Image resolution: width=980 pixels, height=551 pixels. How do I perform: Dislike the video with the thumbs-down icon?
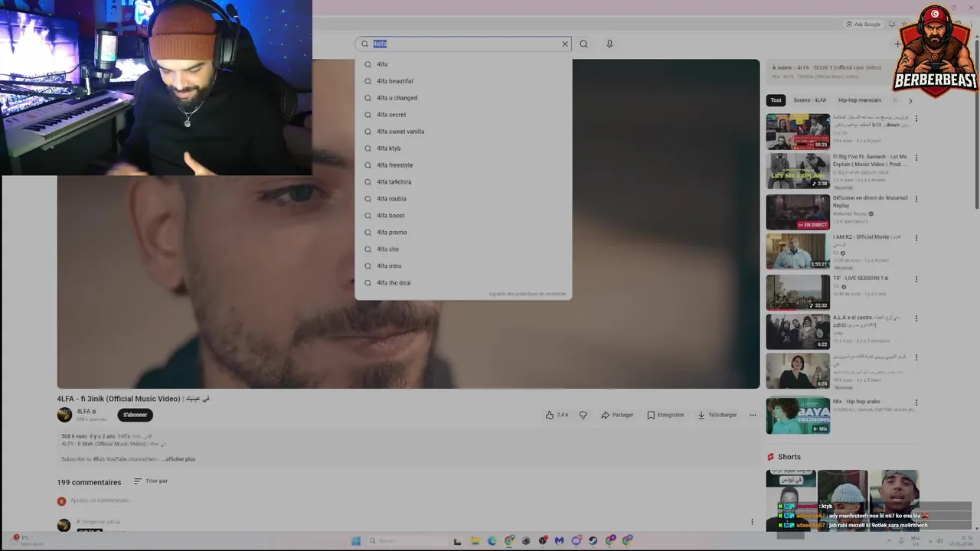tap(583, 415)
